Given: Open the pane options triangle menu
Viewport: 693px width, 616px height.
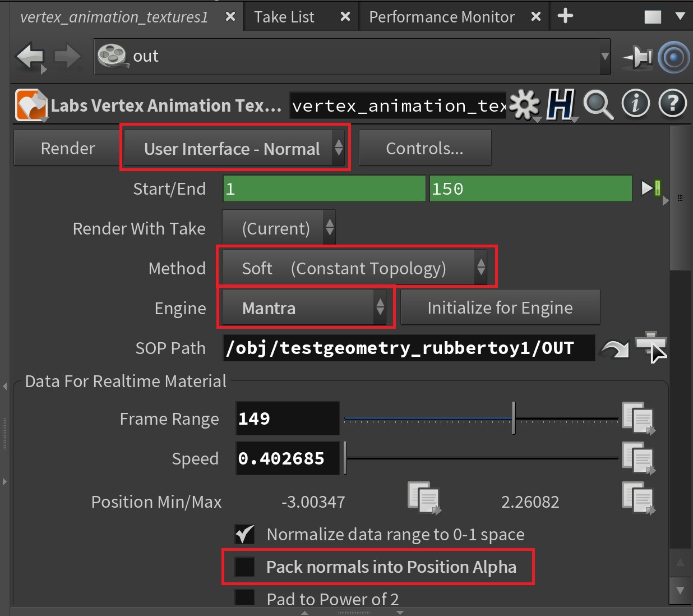Looking at the screenshot, I should coord(680,16).
